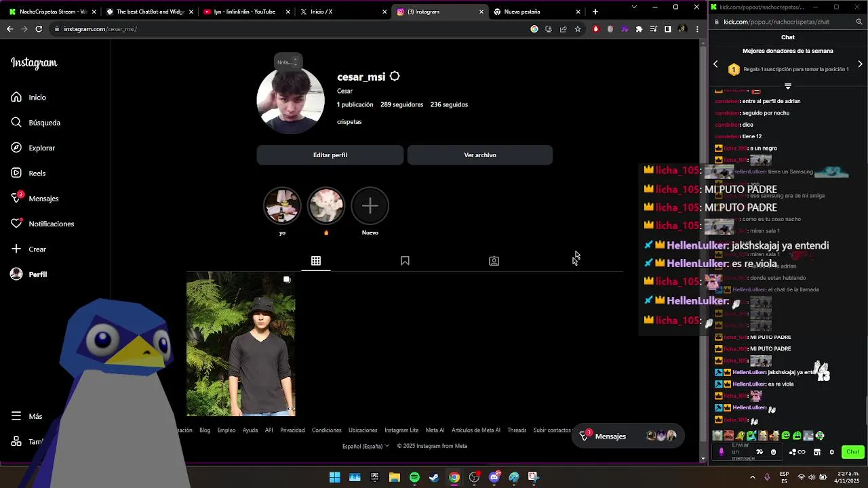Show hidden system tray icons

pos(752,477)
